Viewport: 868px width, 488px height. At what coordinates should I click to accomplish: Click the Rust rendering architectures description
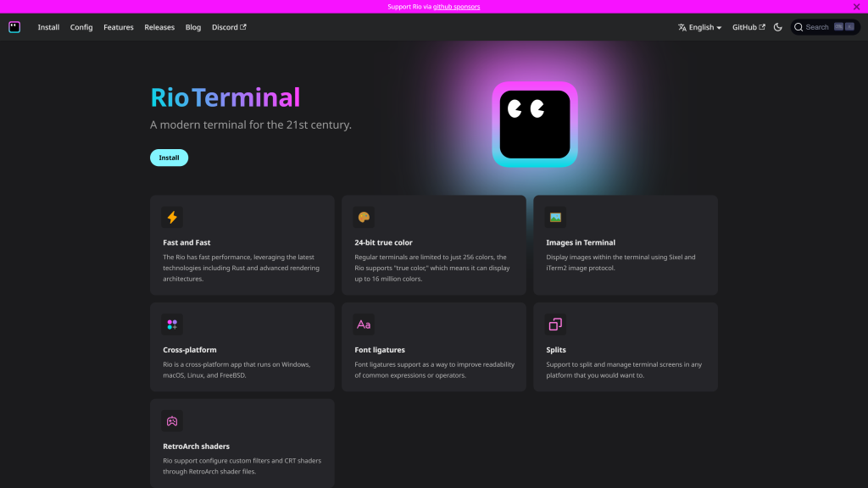[241, 268]
